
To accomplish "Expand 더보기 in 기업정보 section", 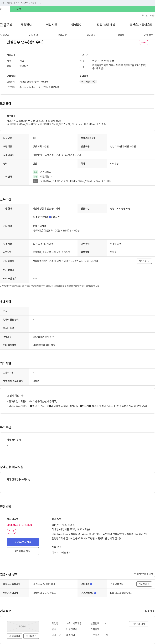I will [x=150, y=611].
